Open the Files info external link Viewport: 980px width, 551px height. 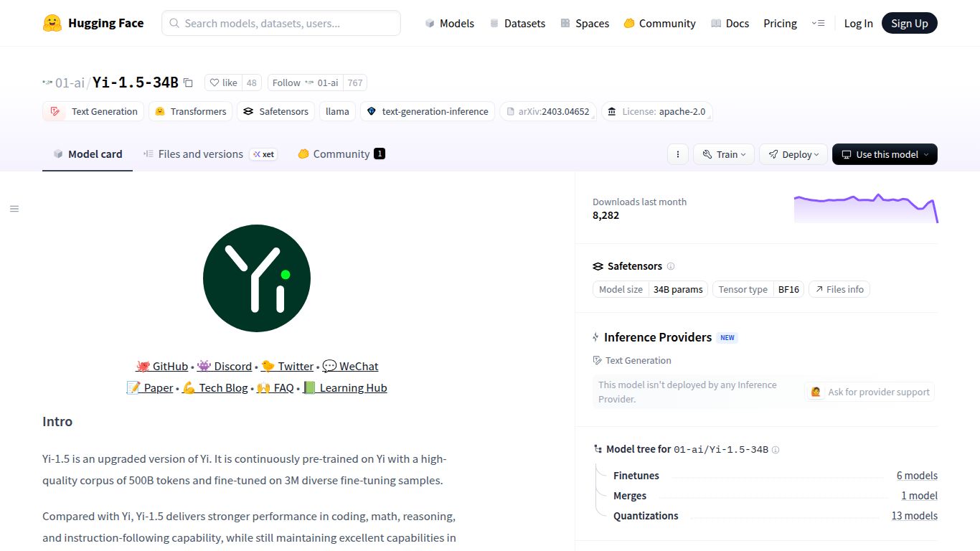point(839,289)
